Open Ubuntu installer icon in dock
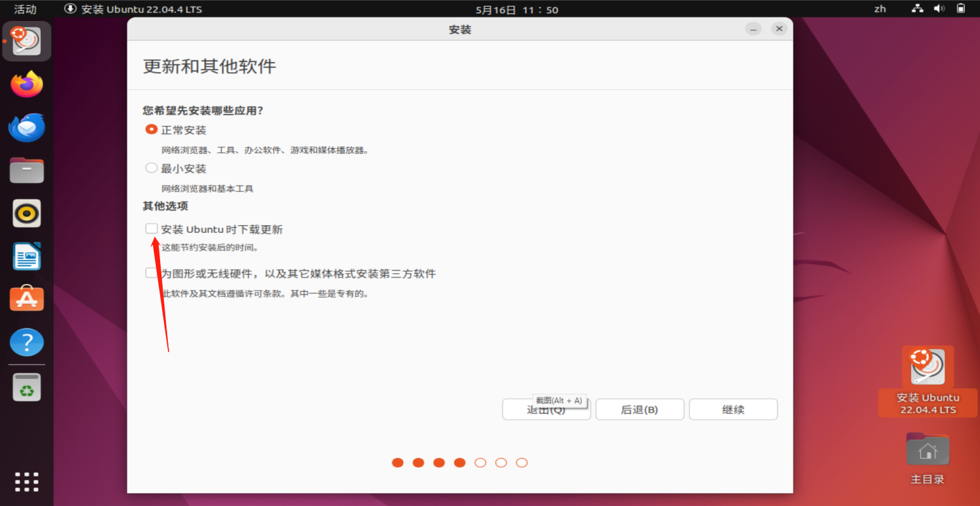The image size is (980, 506). point(27,41)
